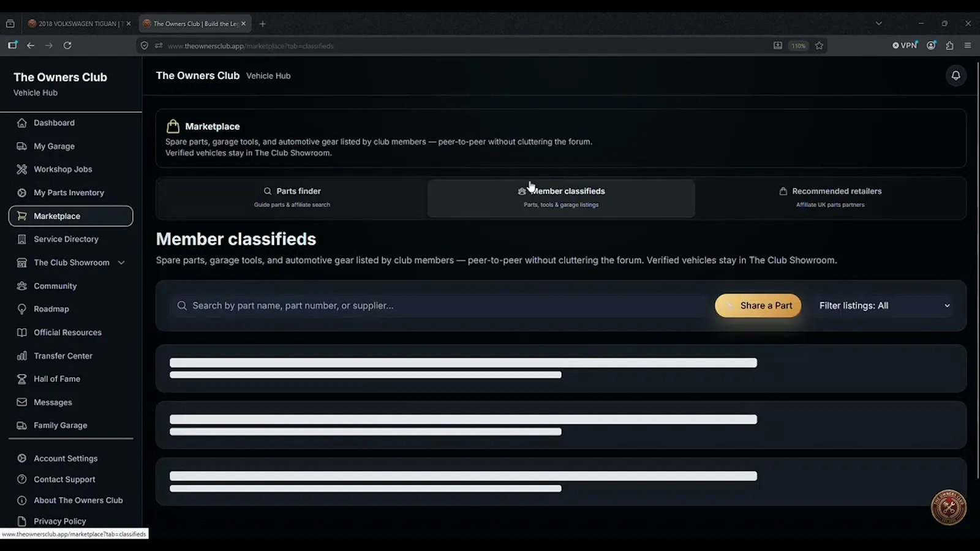Open My Parts Inventory
This screenshot has width=980, height=551.
coord(70,192)
